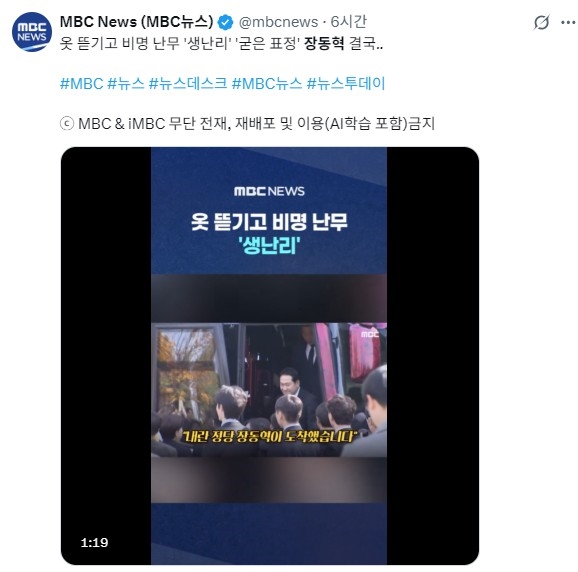Open the MBC News profile avatar

pyautogui.click(x=32, y=32)
